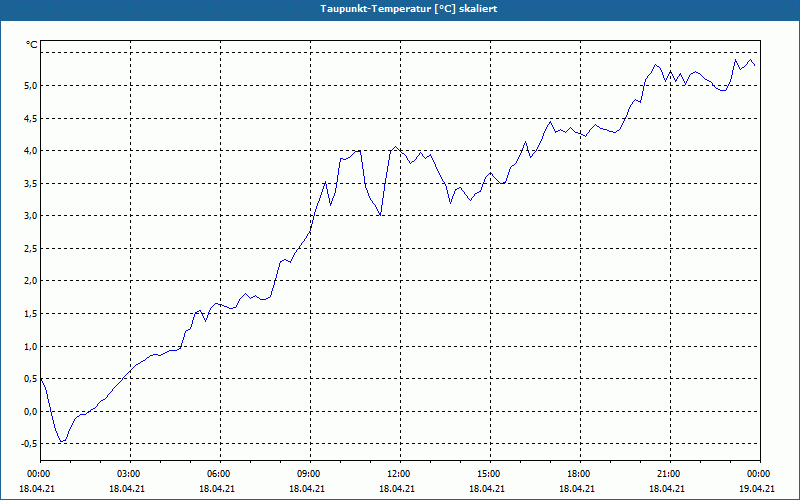Select the 2,0 y-axis label
Viewport: 800px width, 500px height.
tap(30, 281)
